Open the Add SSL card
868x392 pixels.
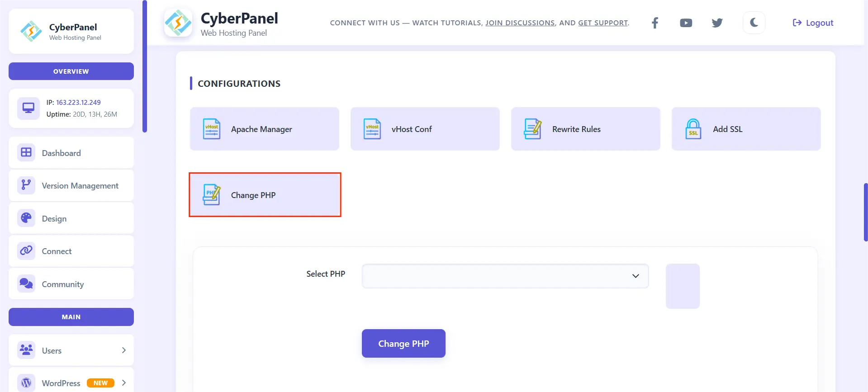(x=746, y=129)
